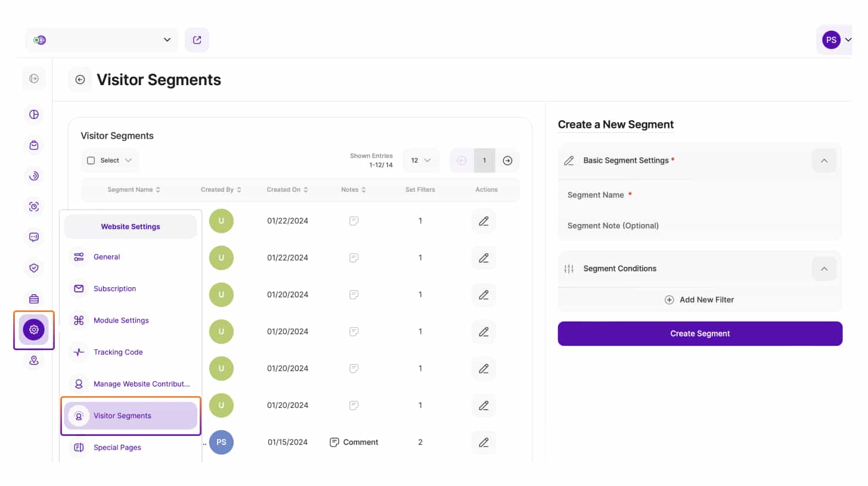Open the Select dropdown chevron
Image resolution: width=868 pixels, height=486 pixels.
click(x=129, y=160)
